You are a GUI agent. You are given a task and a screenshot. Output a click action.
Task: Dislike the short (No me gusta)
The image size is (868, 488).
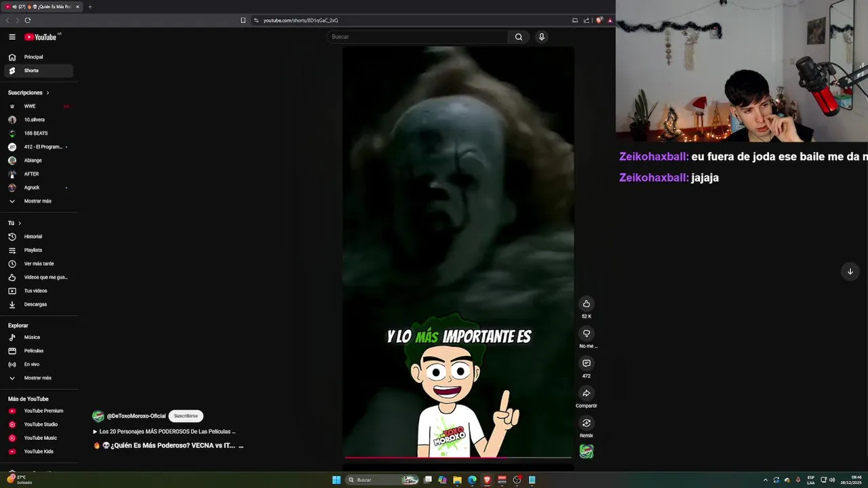587,333
